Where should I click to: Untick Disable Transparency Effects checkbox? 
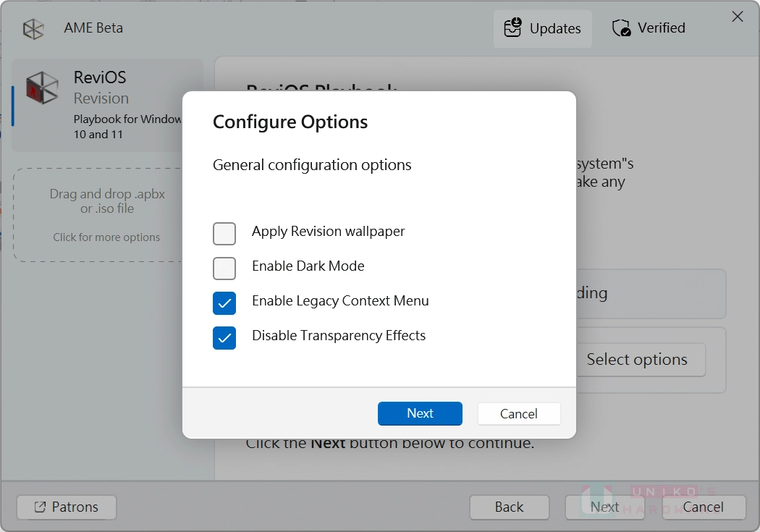coord(224,338)
